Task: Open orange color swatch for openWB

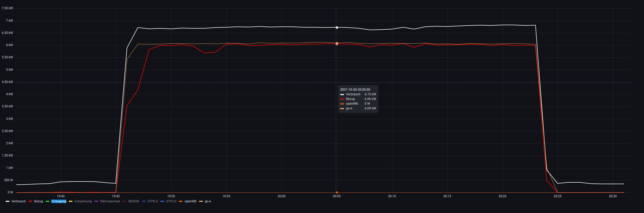Action: coord(181,201)
